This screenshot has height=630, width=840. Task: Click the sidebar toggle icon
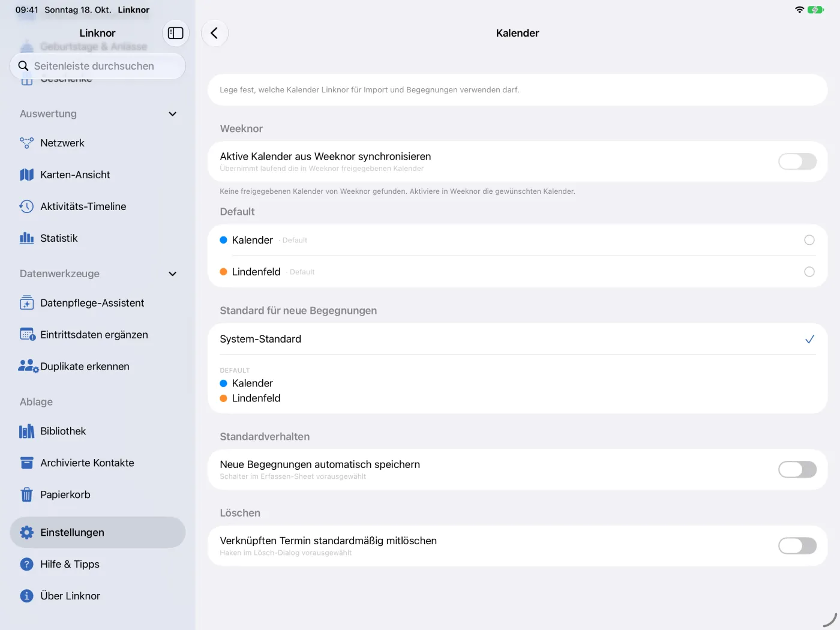pyautogui.click(x=175, y=33)
